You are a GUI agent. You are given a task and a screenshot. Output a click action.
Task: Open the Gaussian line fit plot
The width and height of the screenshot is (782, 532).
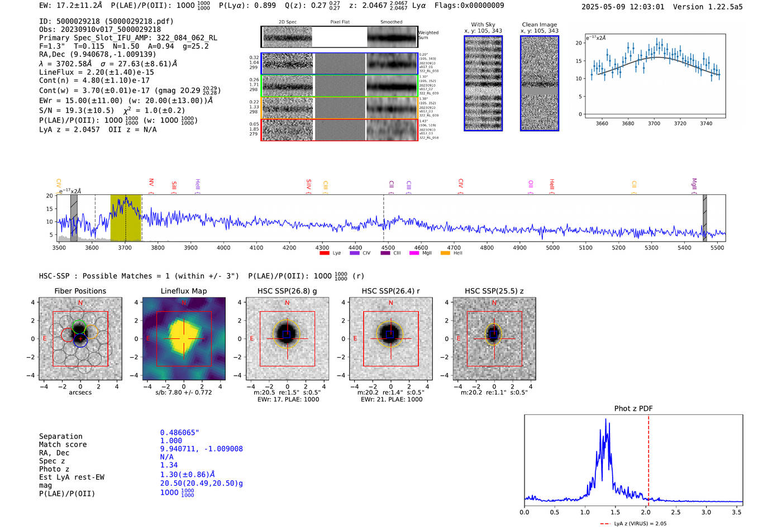pyautogui.click(x=655, y=75)
